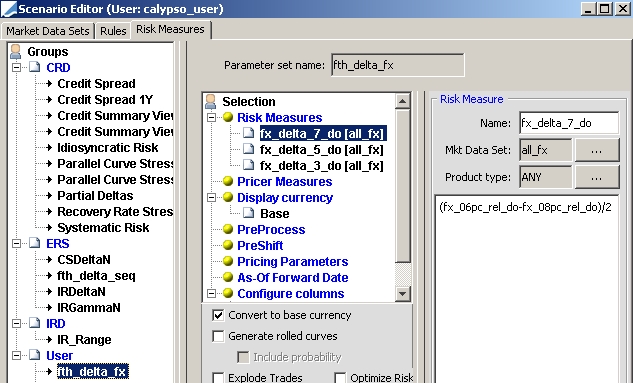Image resolution: width=633 pixels, height=383 pixels.
Task: Enable the Explode Trades checkbox
Action: (218, 378)
